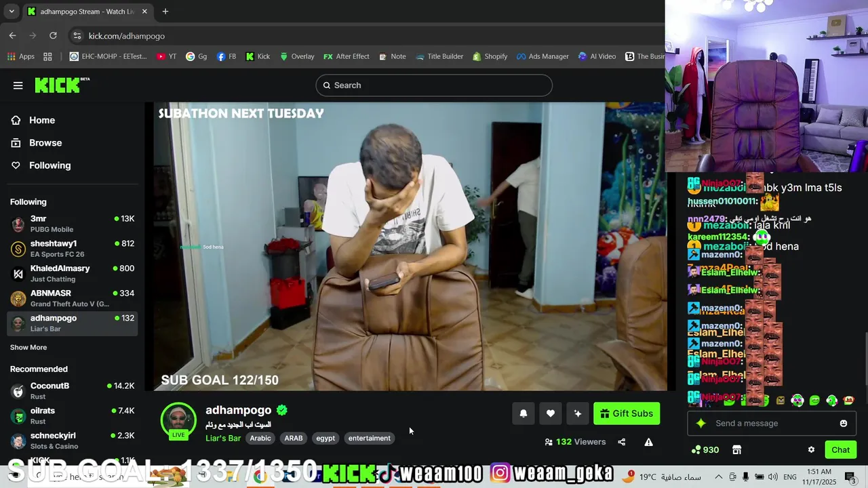Open the After Effect bookmark

pyautogui.click(x=347, y=56)
